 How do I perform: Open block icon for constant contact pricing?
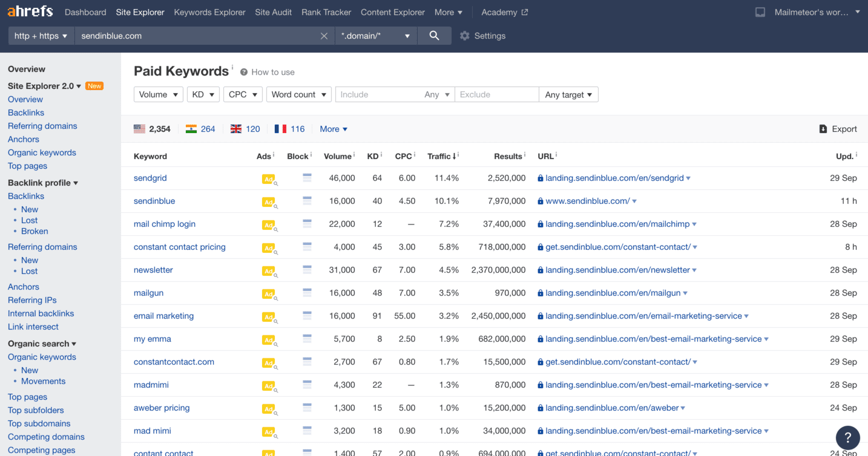click(x=307, y=247)
